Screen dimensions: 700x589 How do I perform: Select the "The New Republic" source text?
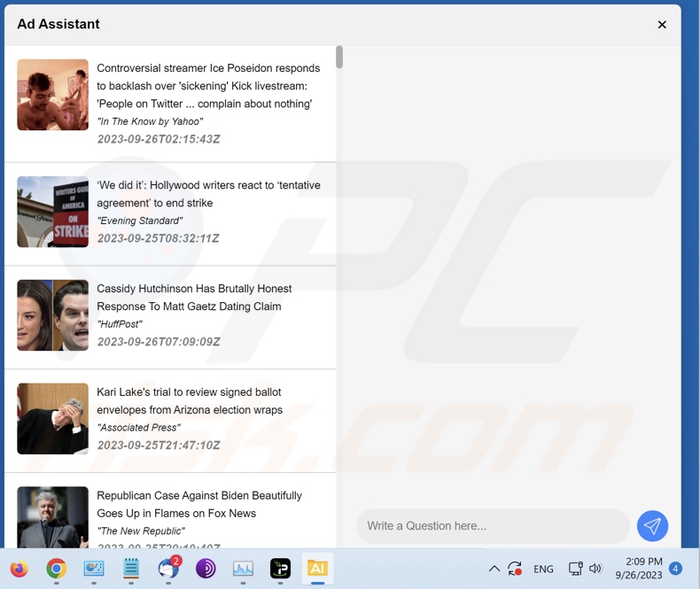141,531
